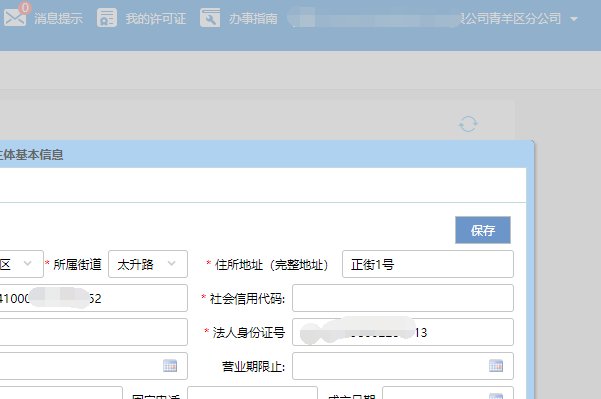Viewport: 601px width, 399px height.
Task: Click the 保存 button
Action: pyautogui.click(x=483, y=230)
